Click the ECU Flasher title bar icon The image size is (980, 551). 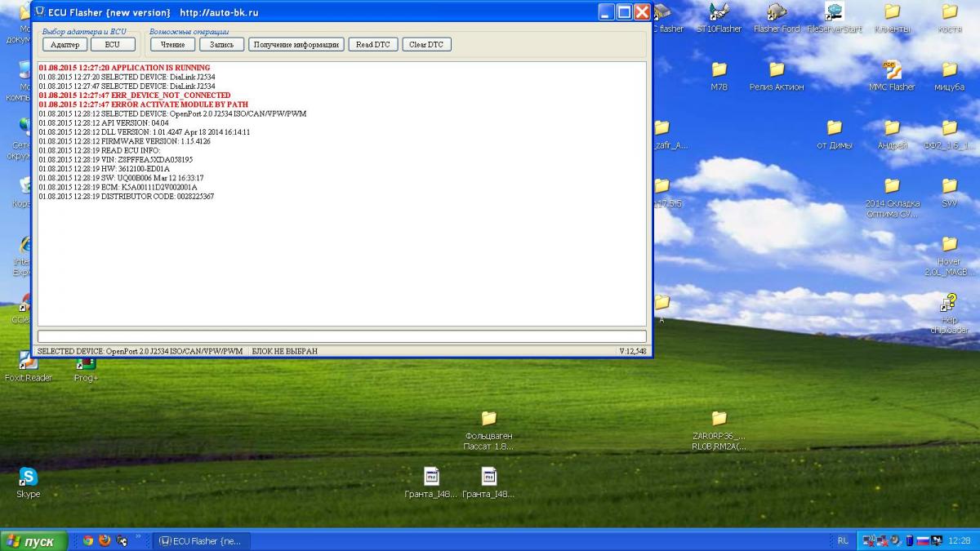(x=39, y=12)
